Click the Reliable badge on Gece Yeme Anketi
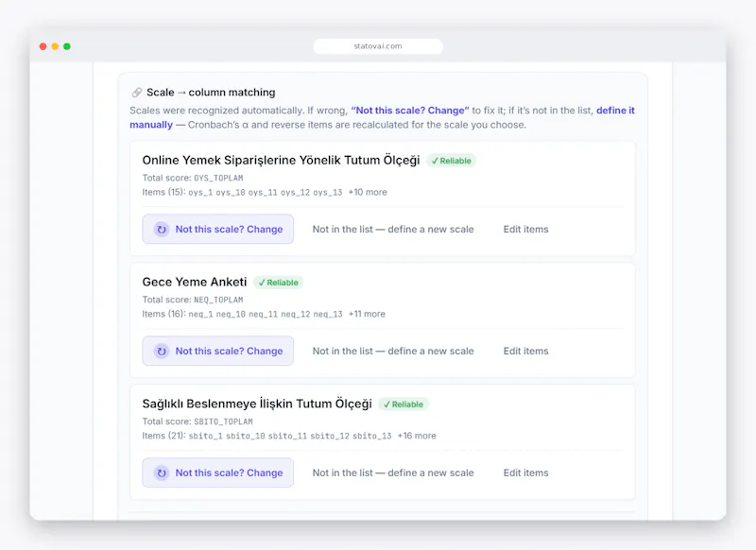756x550 pixels. click(278, 283)
